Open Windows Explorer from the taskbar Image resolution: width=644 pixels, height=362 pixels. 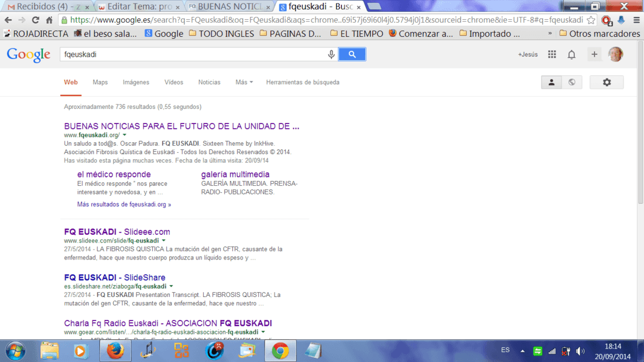pos(49,351)
